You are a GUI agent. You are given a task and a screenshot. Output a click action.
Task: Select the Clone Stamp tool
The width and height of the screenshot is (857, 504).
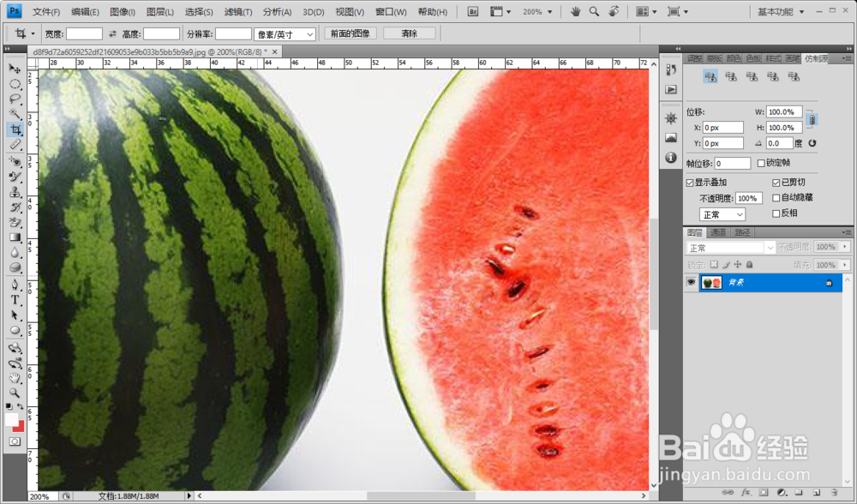pos(15,192)
